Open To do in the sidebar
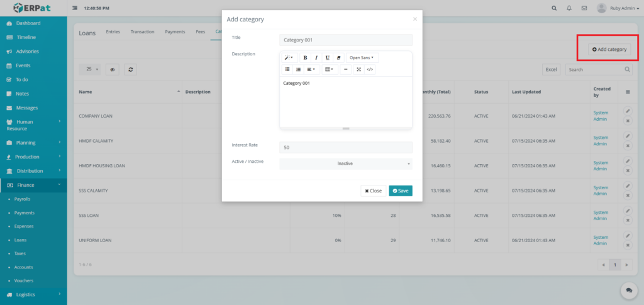 [34, 79]
